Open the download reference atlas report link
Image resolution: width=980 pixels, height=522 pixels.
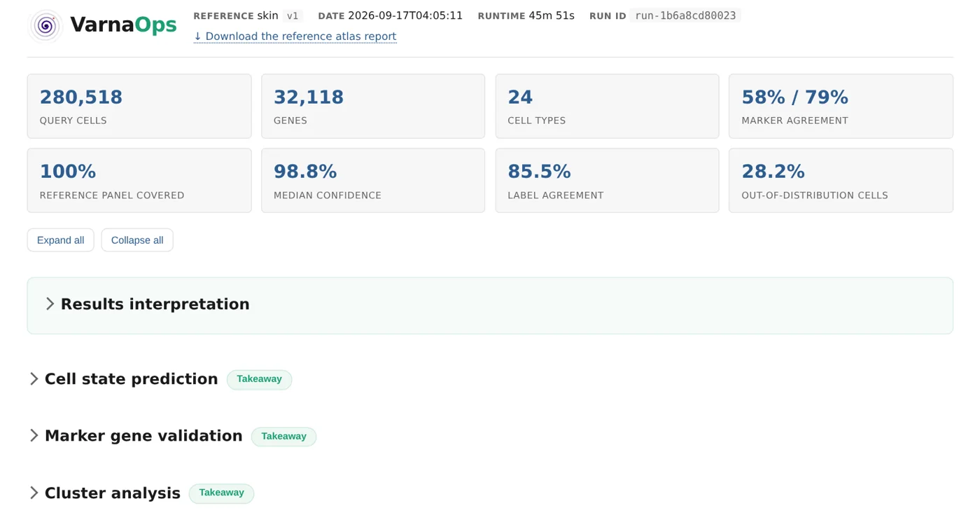[x=295, y=36]
